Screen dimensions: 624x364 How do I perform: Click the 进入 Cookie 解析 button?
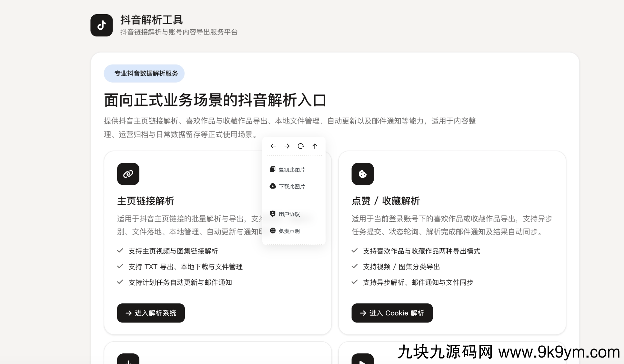[x=392, y=313]
